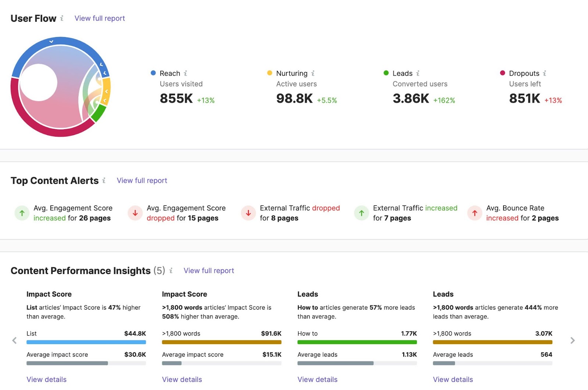View details for the List articles Impact Score insight
Image resolution: width=588 pixels, height=390 pixels.
pos(46,379)
